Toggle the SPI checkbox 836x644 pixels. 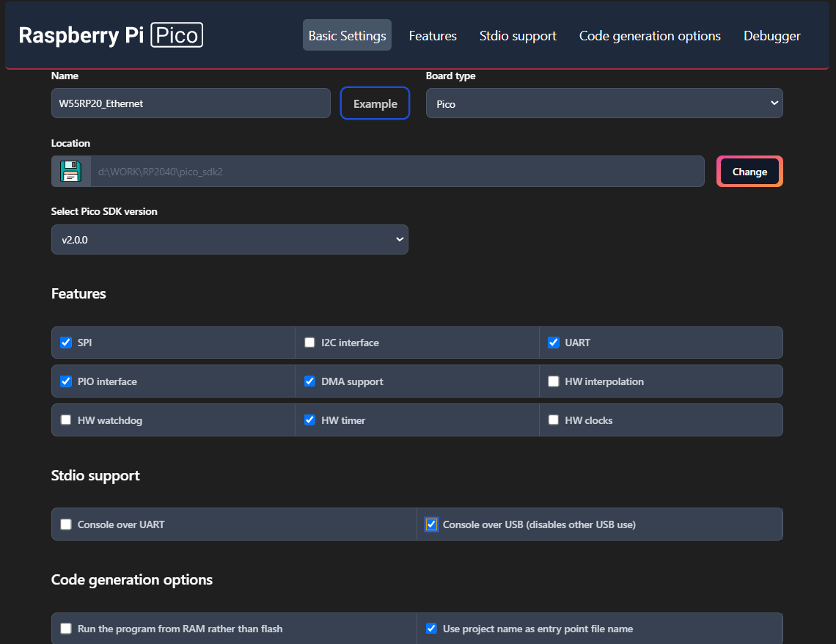66,343
